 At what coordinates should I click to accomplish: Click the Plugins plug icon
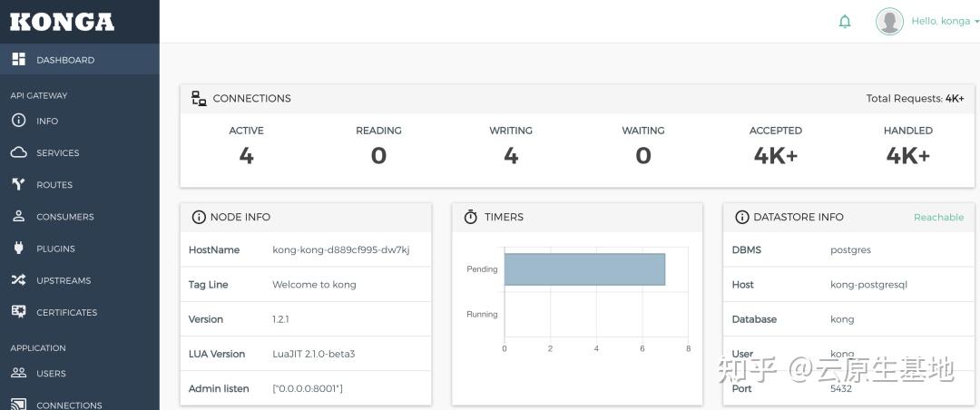click(x=18, y=249)
